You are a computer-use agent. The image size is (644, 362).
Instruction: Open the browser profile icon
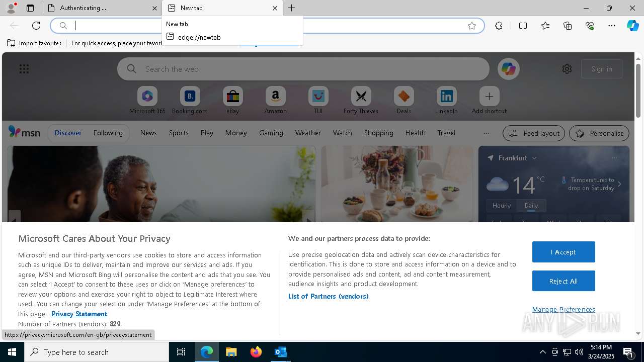click(x=11, y=8)
